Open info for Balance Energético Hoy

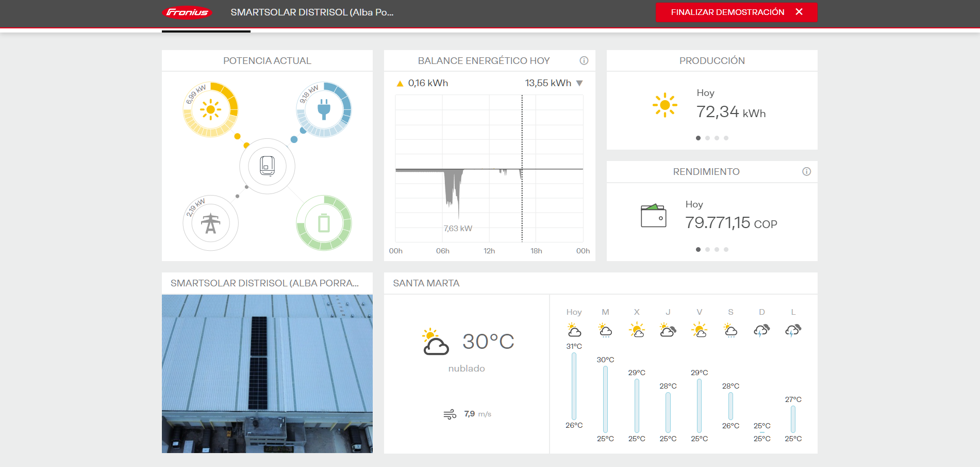tap(584, 61)
